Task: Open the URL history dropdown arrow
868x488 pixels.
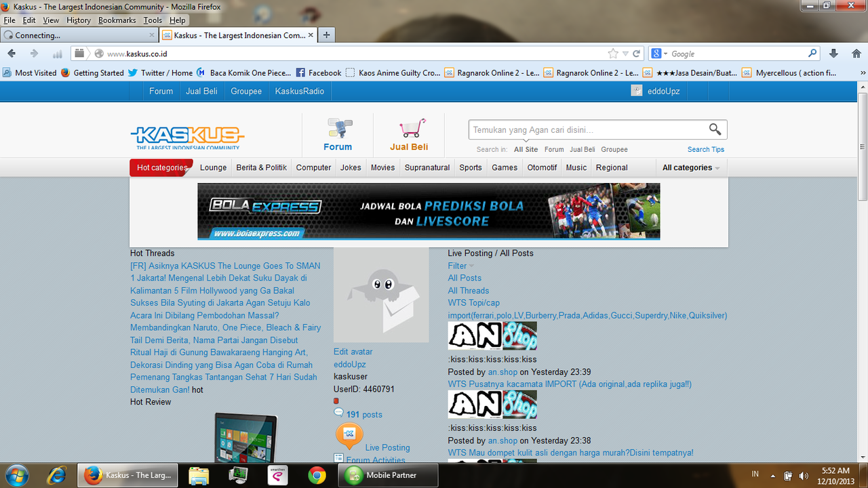Action: [x=625, y=54]
